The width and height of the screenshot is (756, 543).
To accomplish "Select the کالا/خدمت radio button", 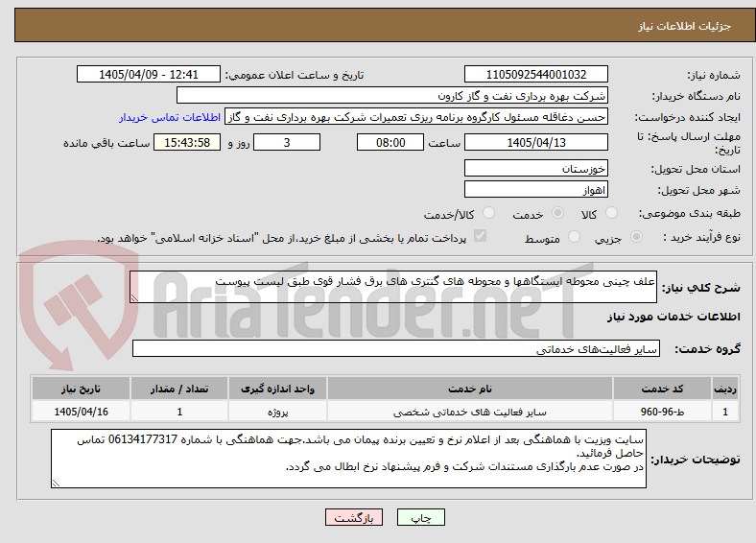I will [489, 213].
